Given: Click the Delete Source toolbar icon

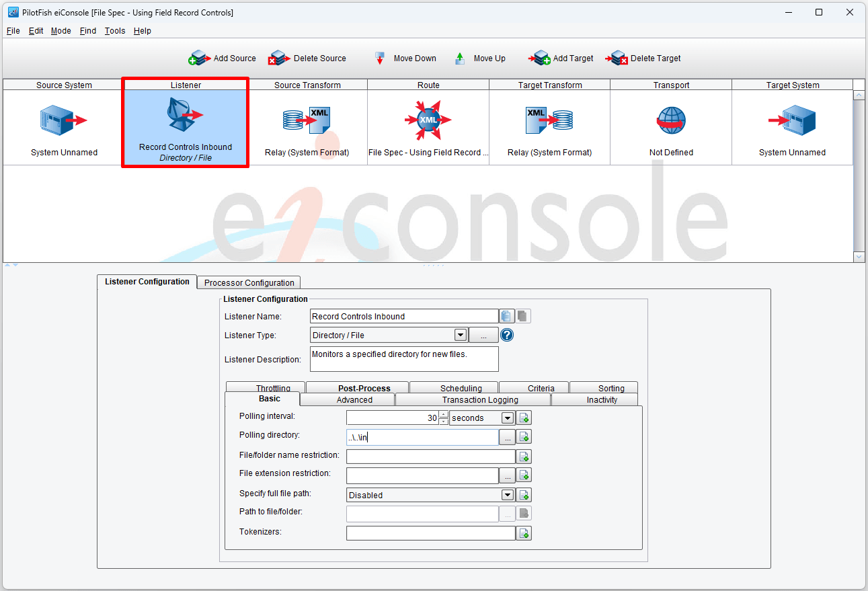Looking at the screenshot, I should [x=280, y=58].
